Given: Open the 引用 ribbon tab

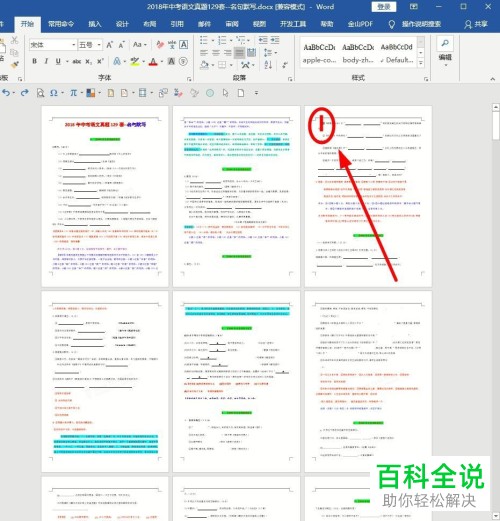Looking at the screenshot, I should tap(177, 24).
